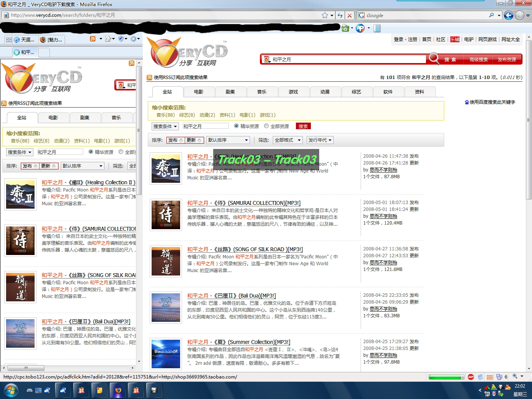Open the zoom magnifier in status bar

tap(515, 377)
